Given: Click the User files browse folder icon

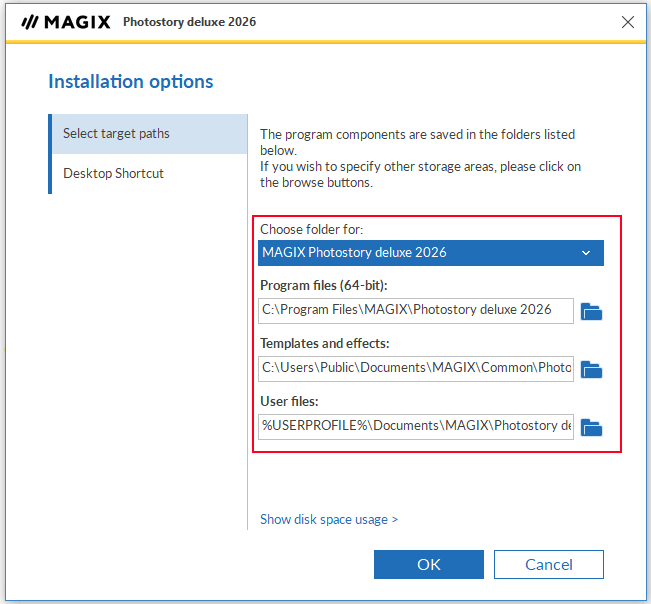Looking at the screenshot, I should point(592,427).
